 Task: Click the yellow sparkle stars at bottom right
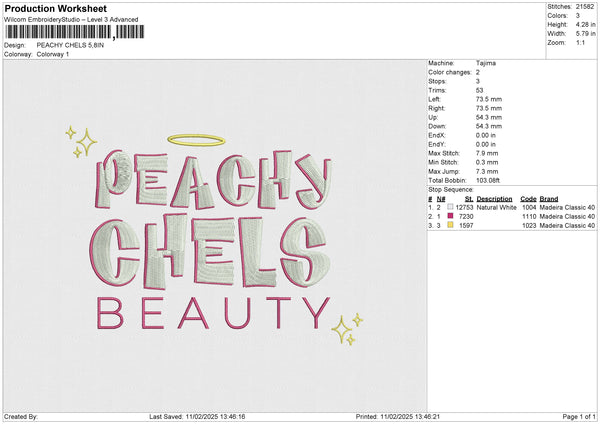(x=346, y=327)
